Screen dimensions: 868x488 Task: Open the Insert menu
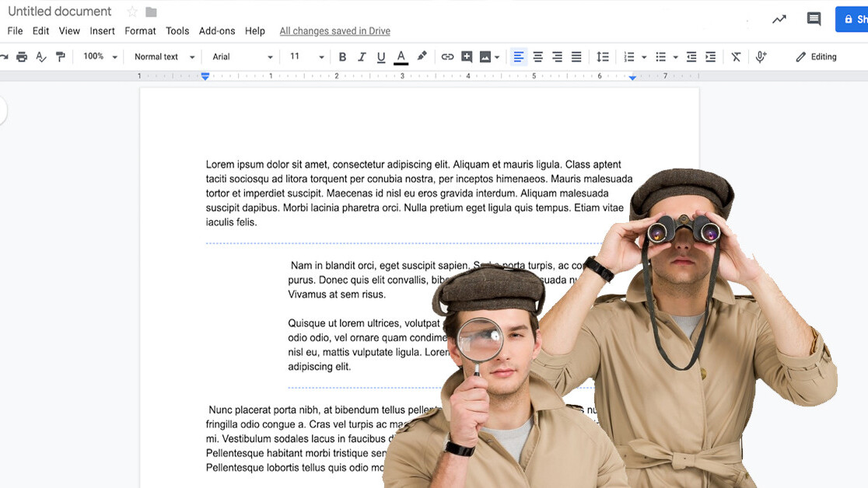point(102,31)
